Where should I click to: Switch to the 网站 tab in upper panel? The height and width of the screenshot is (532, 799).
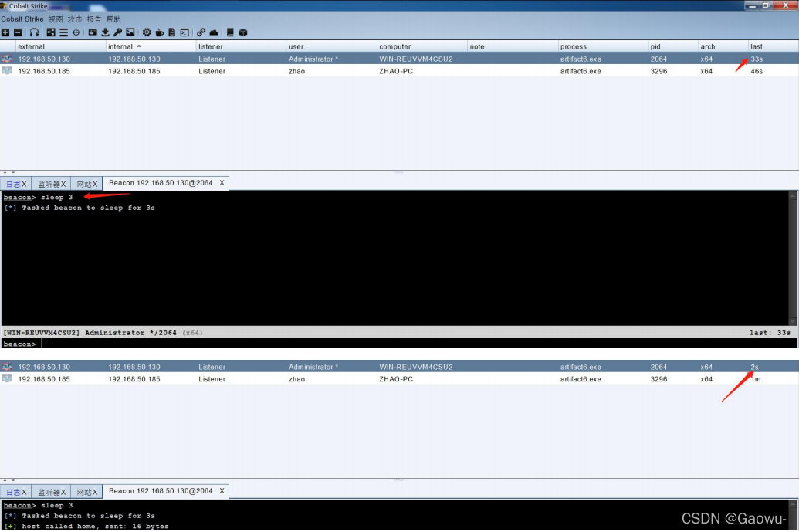coord(84,184)
